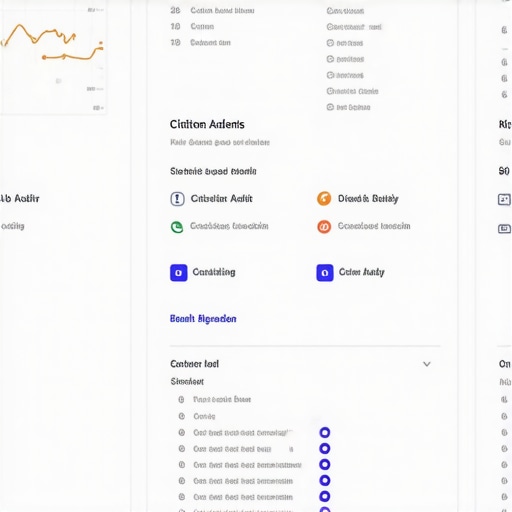The height and width of the screenshot is (512, 512).
Task: Click the lower outlined rectangle icon in the right panel
Action: 504,229
